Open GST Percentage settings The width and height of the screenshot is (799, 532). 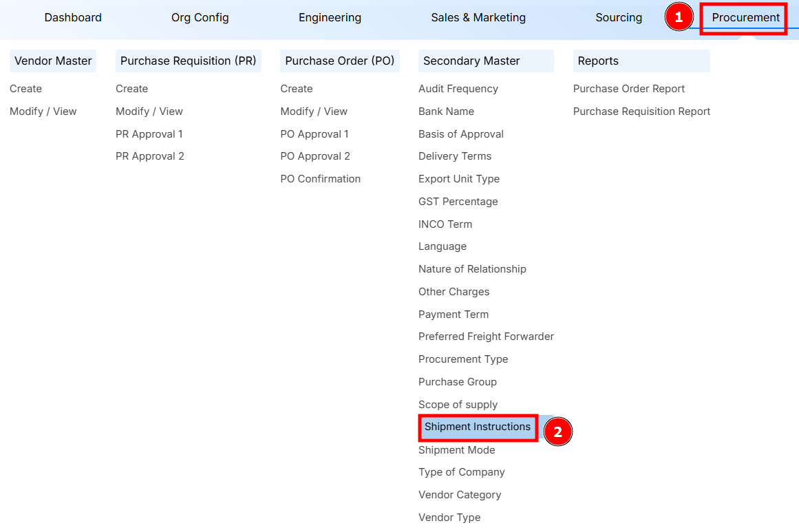point(458,201)
